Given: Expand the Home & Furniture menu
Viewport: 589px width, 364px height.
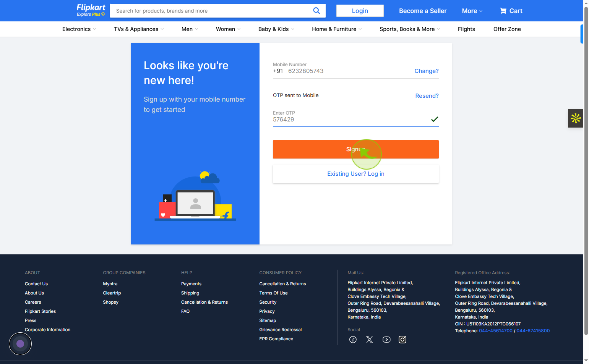Looking at the screenshot, I should pyautogui.click(x=337, y=29).
